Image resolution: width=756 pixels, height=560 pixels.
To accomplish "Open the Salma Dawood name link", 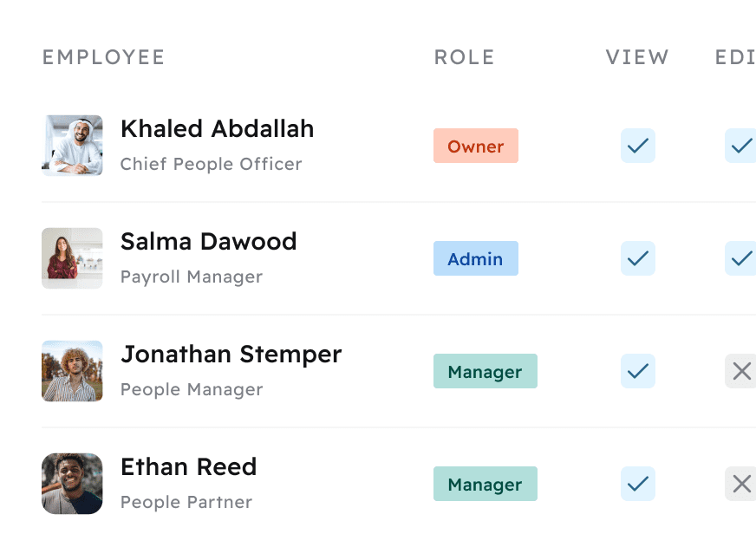I will pos(208,241).
